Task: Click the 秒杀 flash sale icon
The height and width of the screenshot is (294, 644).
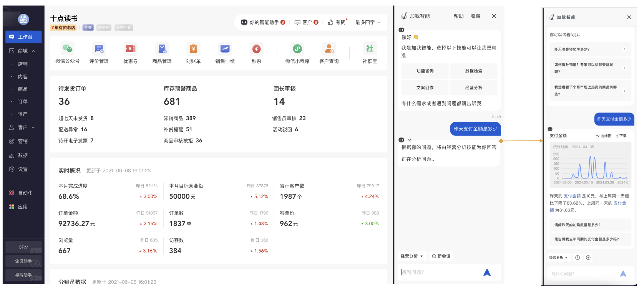Action: click(256, 49)
